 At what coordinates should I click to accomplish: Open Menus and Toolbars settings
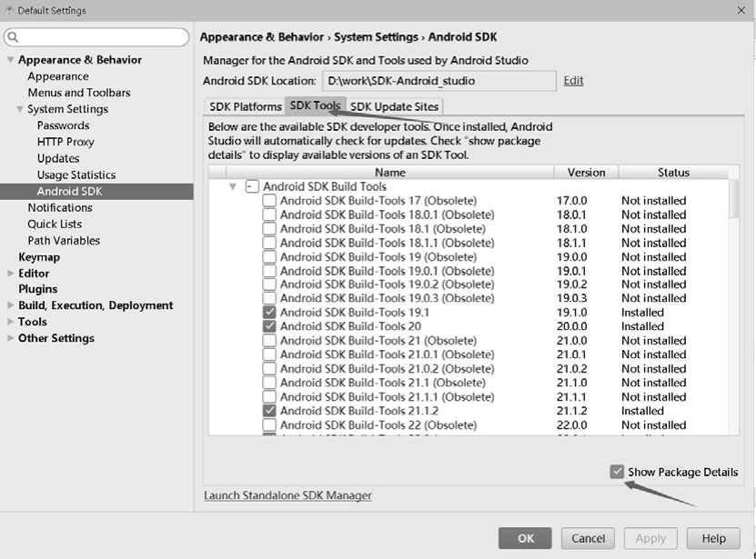tap(79, 93)
